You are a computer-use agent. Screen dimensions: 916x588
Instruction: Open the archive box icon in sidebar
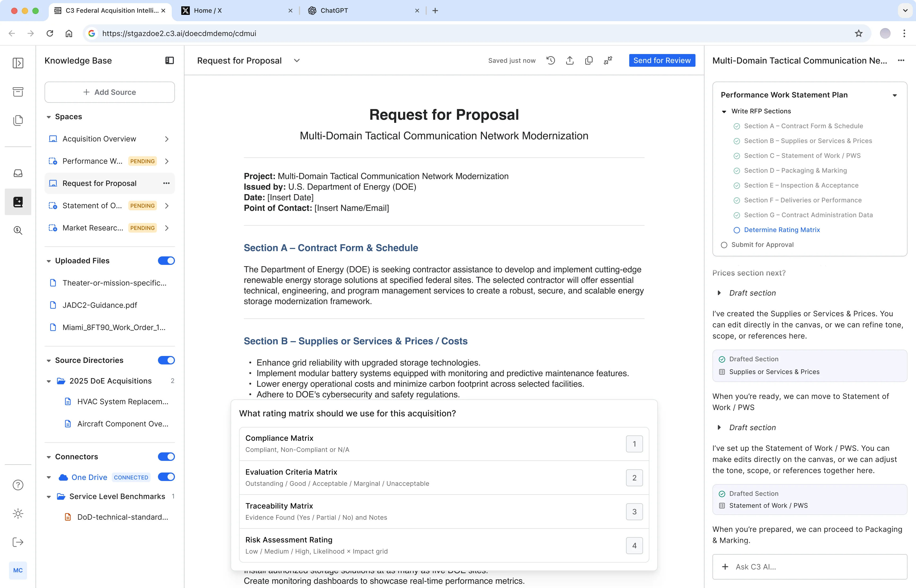pyautogui.click(x=18, y=92)
